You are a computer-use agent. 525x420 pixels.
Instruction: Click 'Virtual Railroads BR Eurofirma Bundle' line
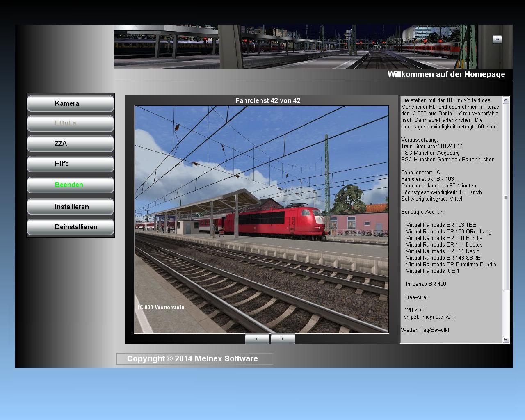pos(451,264)
